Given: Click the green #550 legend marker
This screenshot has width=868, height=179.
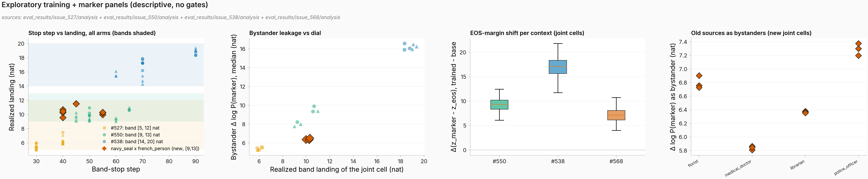Looking at the screenshot, I should pyautogui.click(x=104, y=135).
